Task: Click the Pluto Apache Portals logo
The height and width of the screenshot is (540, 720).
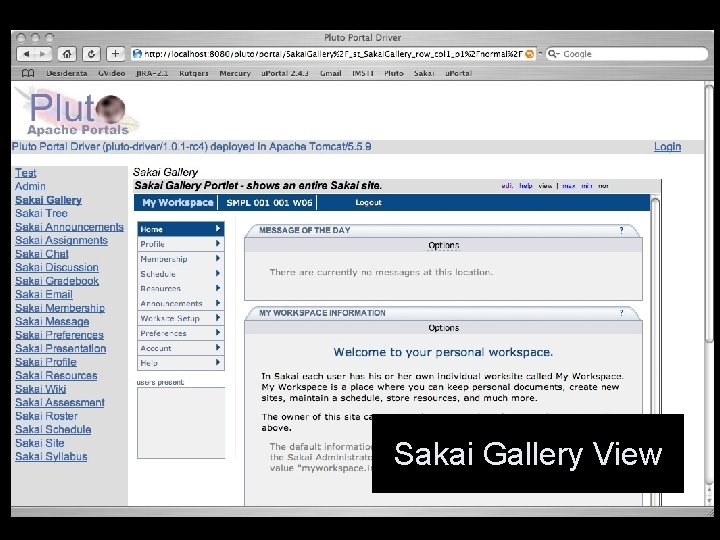Action: 77,112
